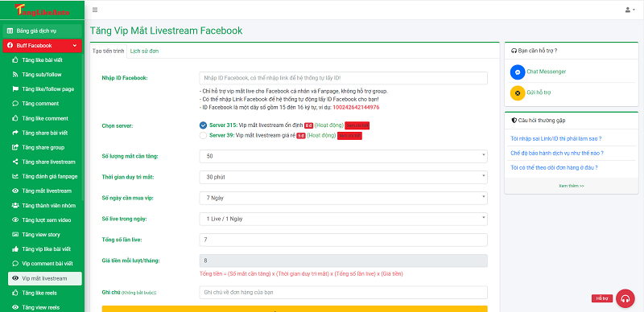The width and height of the screenshot is (644, 312).
Task: Click the red headset support icon
Action: click(x=625, y=298)
